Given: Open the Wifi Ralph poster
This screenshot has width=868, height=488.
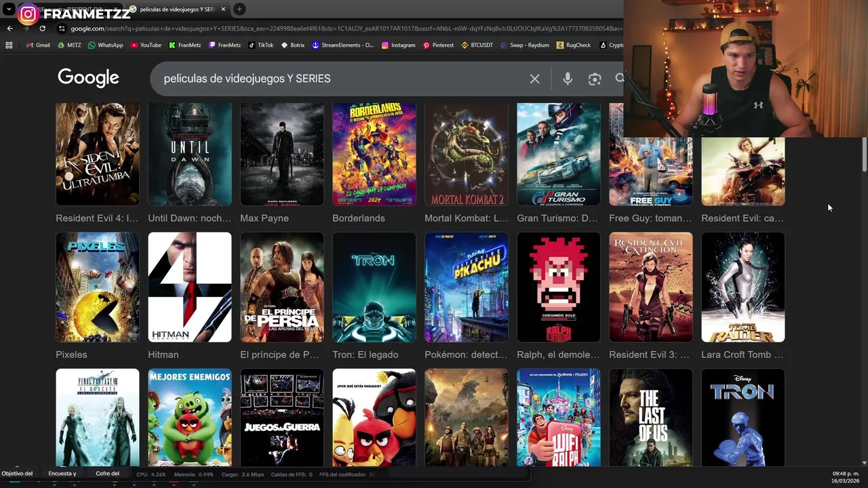Looking at the screenshot, I should (x=559, y=418).
